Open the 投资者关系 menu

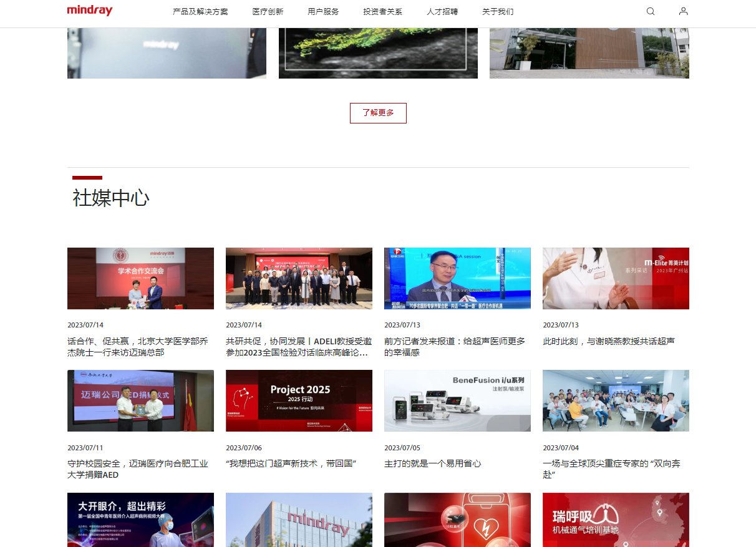tap(382, 12)
